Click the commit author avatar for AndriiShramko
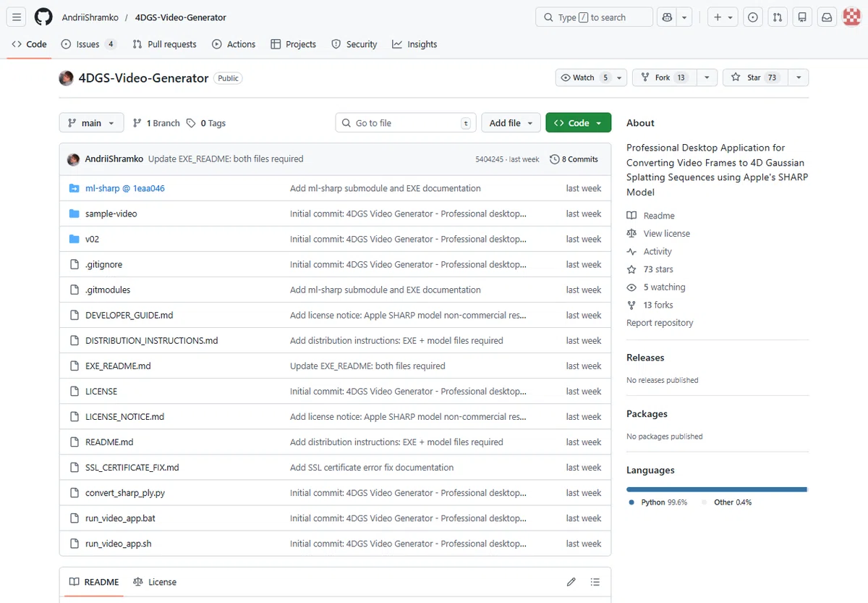 pos(73,159)
